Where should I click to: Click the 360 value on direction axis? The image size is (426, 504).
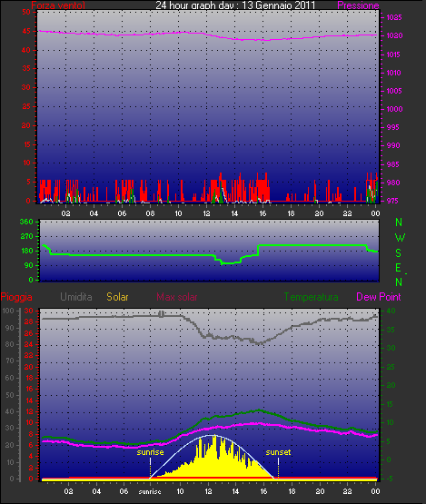pos(26,222)
